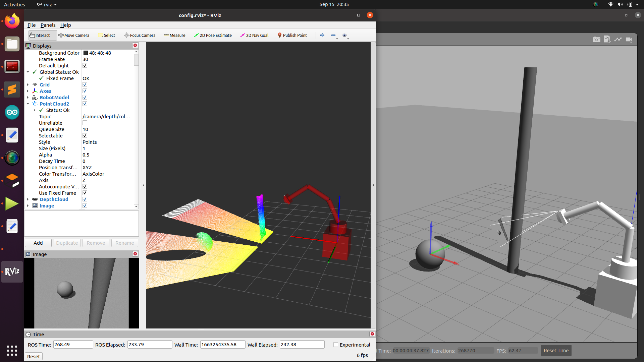Toggle the Selectable checkbox

(x=85, y=136)
